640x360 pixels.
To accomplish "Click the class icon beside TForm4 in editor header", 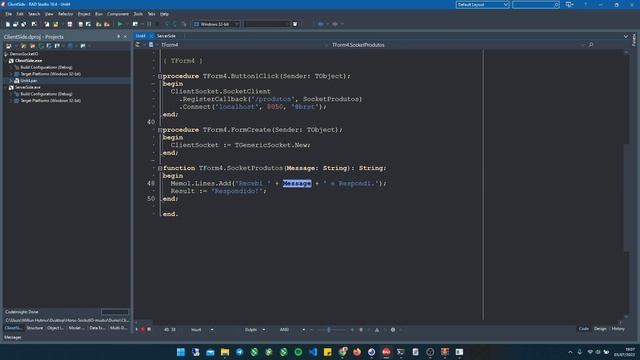I will click(x=151, y=45).
